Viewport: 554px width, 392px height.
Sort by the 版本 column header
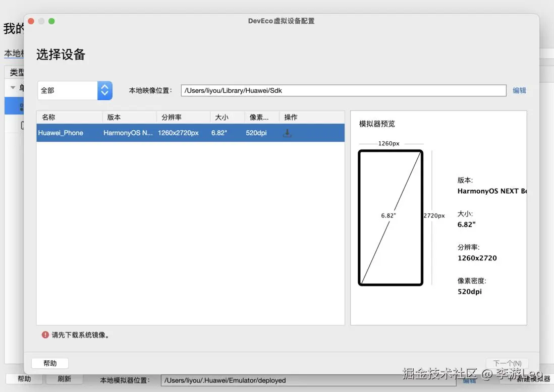coord(129,117)
